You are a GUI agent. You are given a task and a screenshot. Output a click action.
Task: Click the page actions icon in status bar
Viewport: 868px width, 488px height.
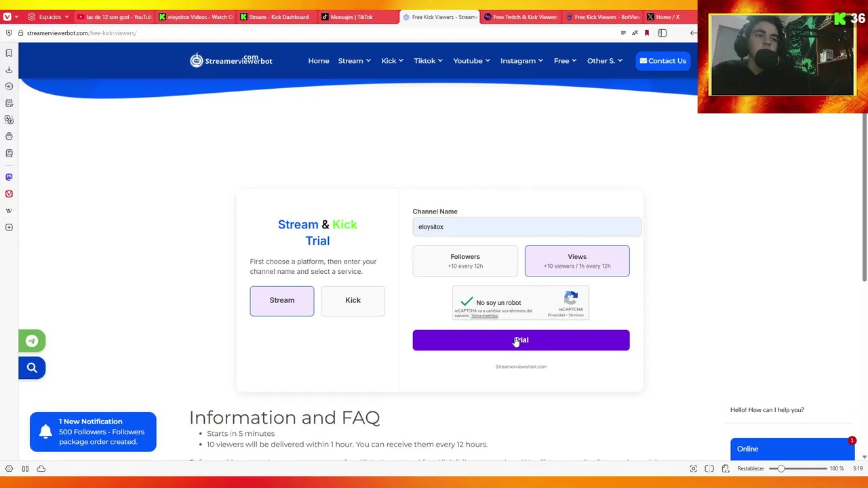(x=725, y=469)
